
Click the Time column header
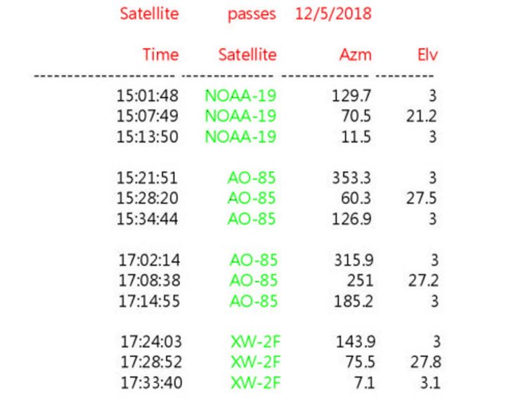point(160,55)
